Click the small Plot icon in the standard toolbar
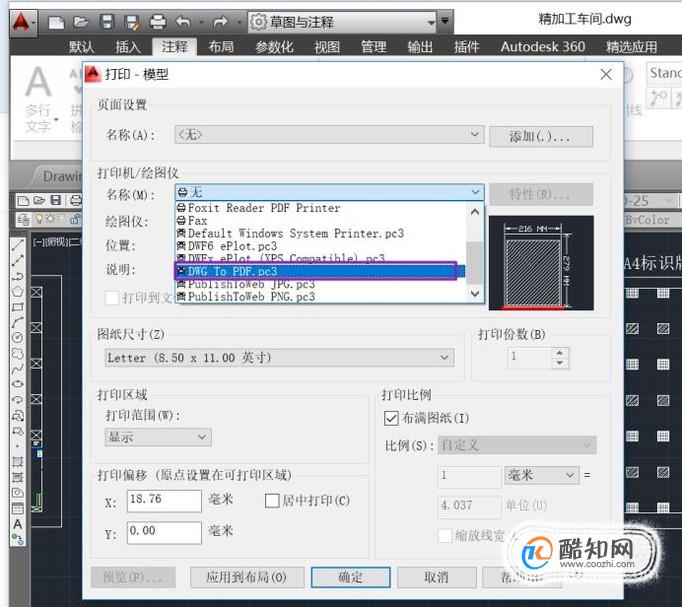 point(75,200)
